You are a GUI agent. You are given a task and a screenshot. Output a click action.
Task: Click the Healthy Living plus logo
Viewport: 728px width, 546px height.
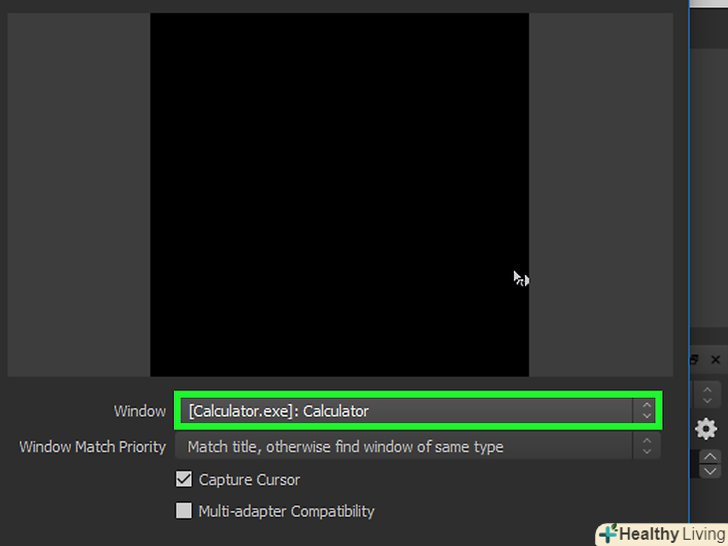coord(609,534)
